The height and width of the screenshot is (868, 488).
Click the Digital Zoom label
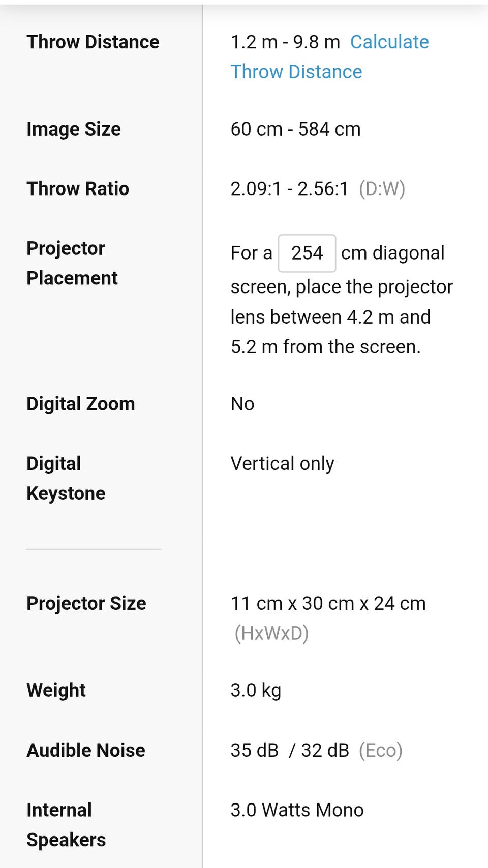[x=81, y=404]
